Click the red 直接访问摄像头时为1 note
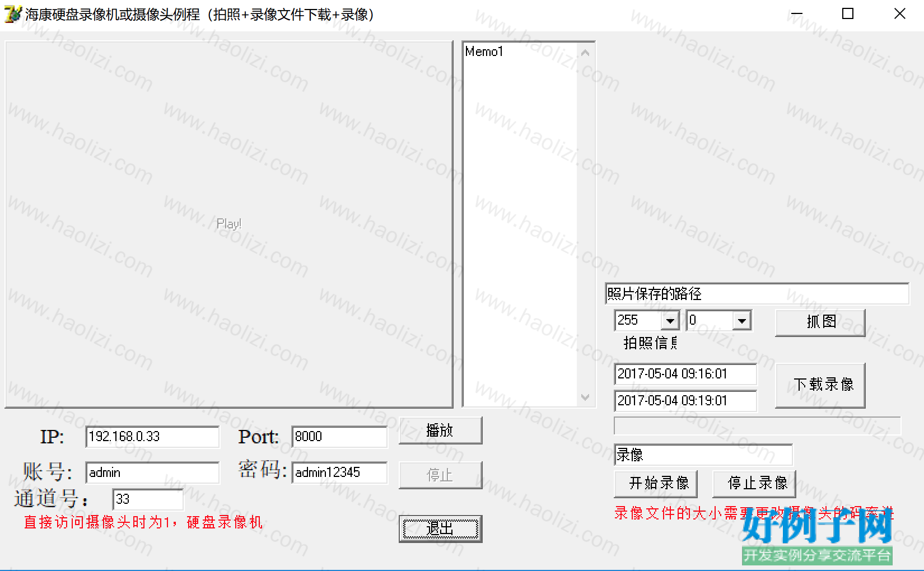Screen dimensions: 924x571 [143, 522]
